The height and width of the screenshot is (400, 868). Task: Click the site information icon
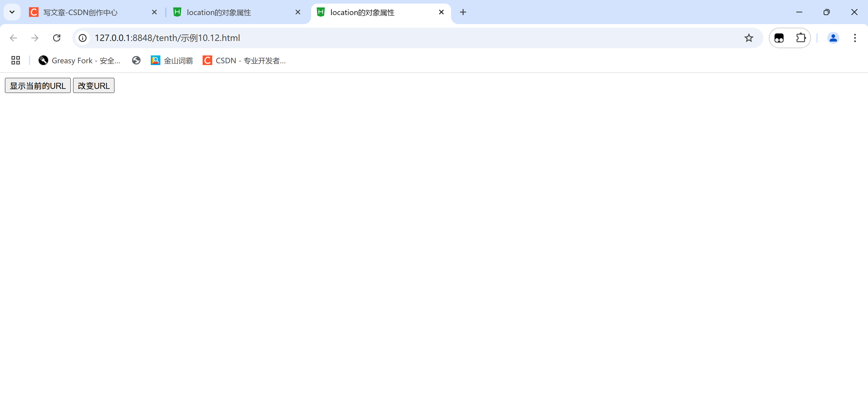(x=83, y=38)
